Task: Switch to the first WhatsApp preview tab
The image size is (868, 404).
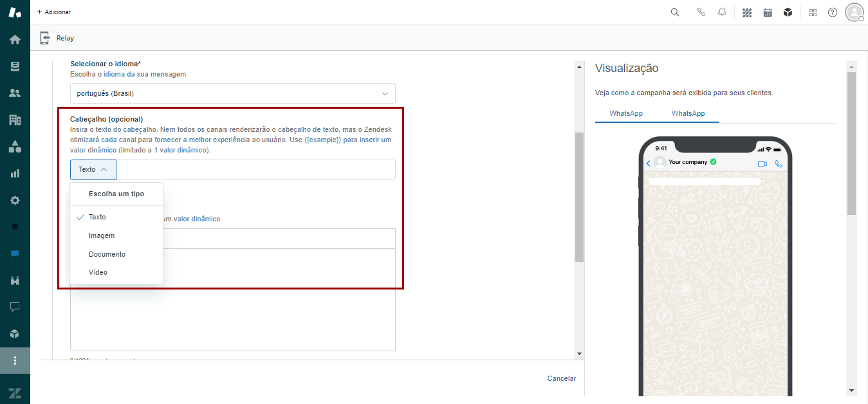Action: click(x=626, y=113)
